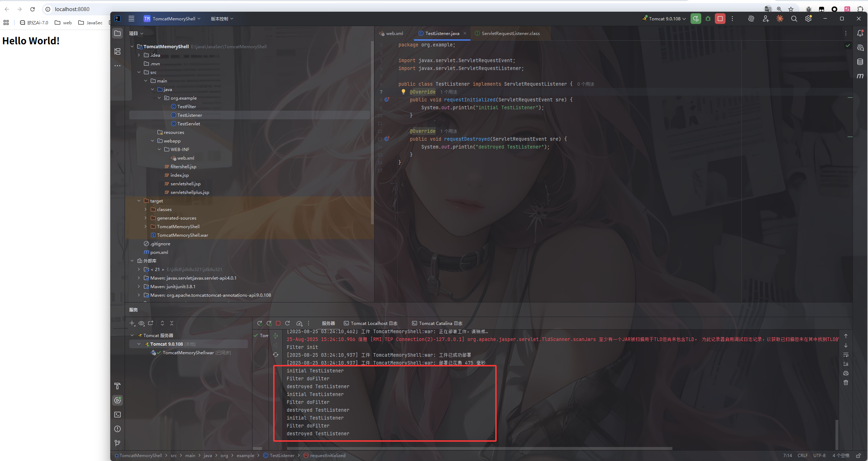The image size is (868, 461).
Task: Open the Terminal tool window
Action: pos(117,415)
